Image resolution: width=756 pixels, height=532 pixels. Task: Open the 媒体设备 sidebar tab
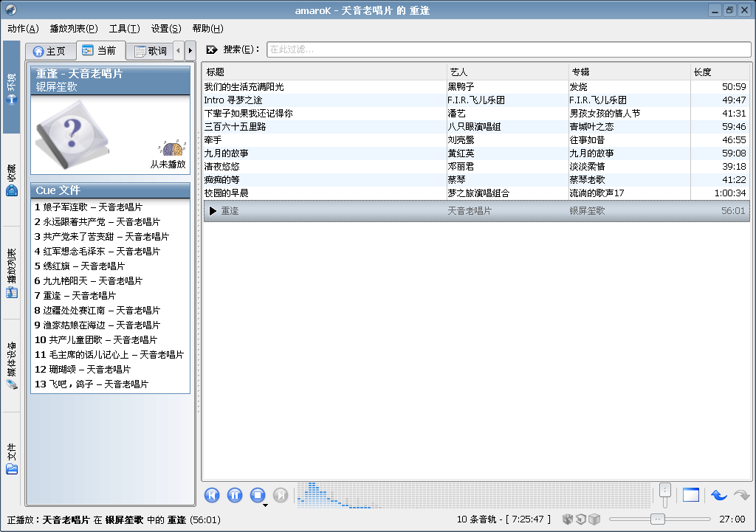(12, 365)
